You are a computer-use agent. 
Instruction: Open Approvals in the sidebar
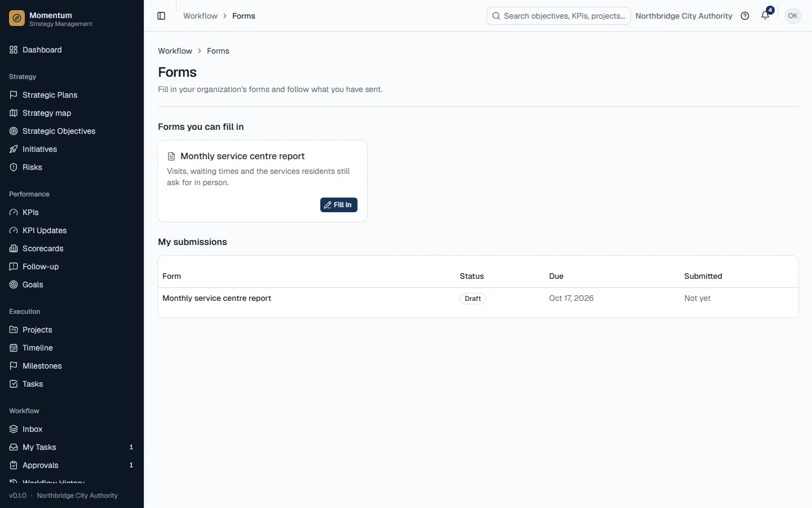tap(72, 465)
